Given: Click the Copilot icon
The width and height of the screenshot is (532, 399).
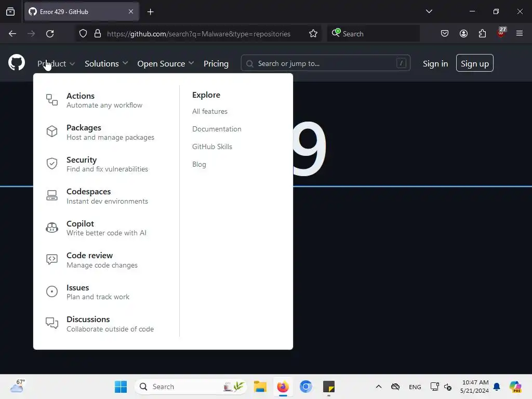Looking at the screenshot, I should [x=52, y=228].
